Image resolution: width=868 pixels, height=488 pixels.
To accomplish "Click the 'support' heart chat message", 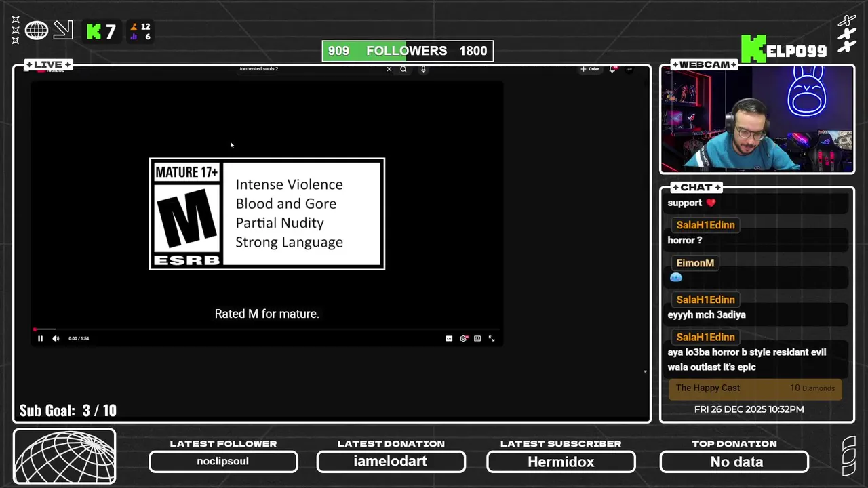I will [x=692, y=203].
